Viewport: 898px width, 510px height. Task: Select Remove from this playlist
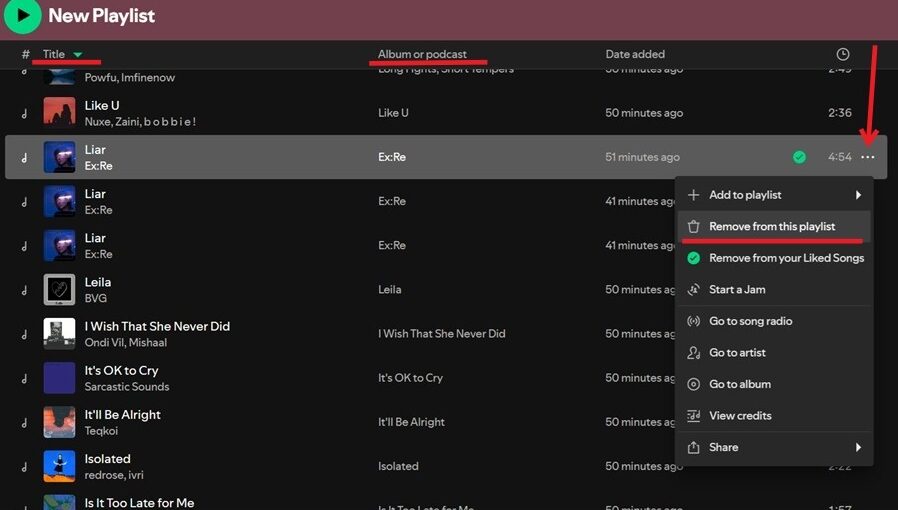coord(774,227)
